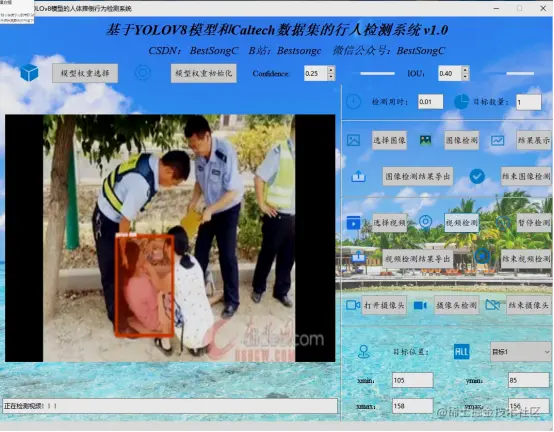This screenshot has height=432, width=554.
Task: Click the landscape photo icon beside 图像检测
Action: pyautogui.click(x=426, y=140)
